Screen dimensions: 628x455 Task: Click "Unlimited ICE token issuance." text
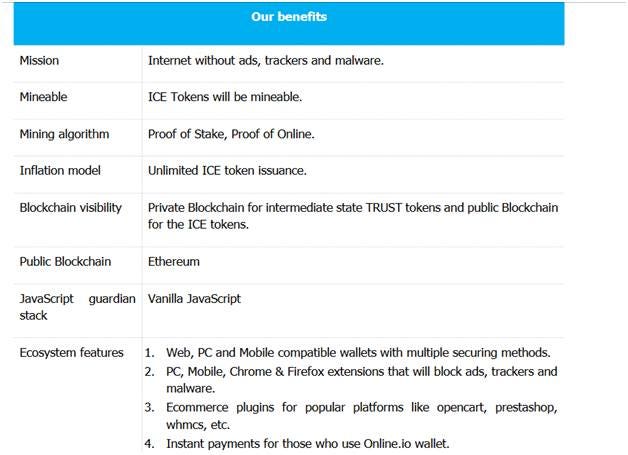coord(227,171)
